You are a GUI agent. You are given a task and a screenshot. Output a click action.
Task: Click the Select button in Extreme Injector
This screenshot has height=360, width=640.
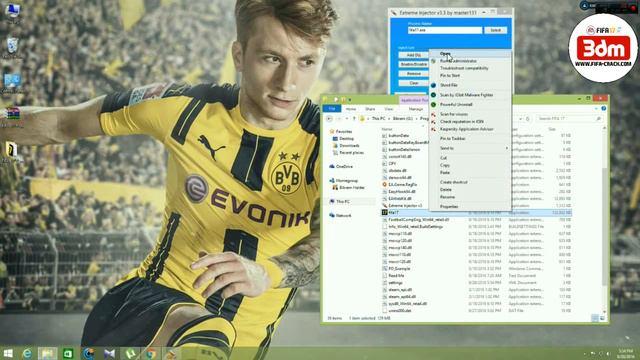[496, 30]
